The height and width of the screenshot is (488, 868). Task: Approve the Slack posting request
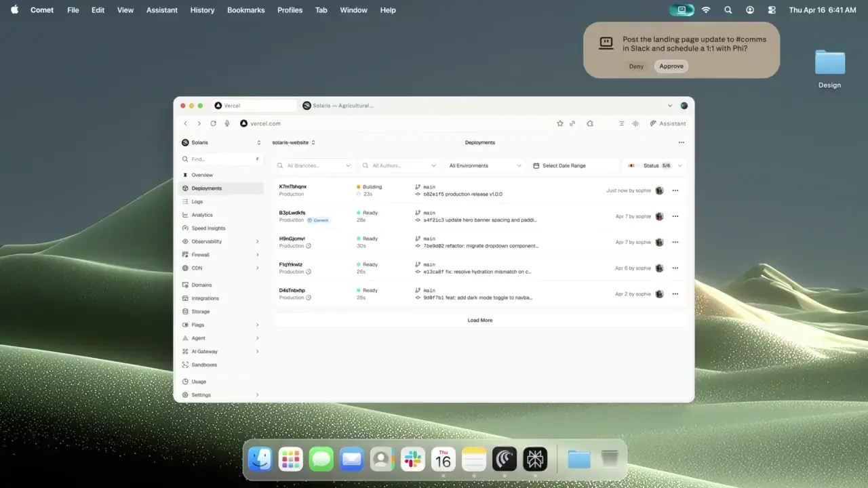point(671,66)
